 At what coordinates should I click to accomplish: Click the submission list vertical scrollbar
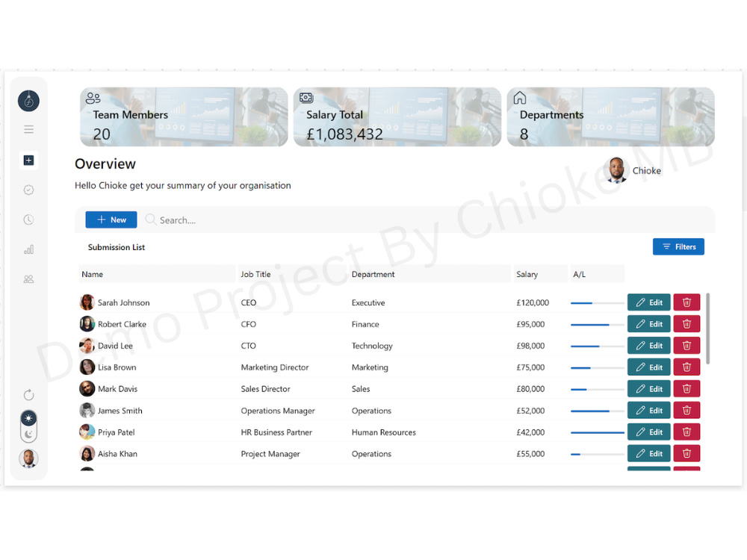[707, 329]
